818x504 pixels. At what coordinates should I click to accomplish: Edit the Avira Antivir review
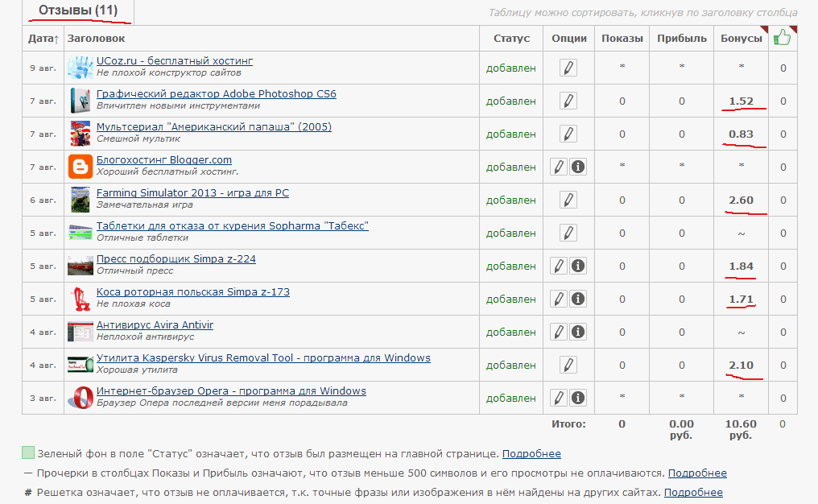point(559,332)
